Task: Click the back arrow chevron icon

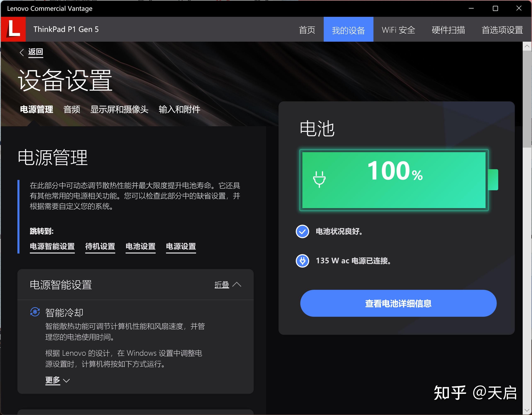Action: point(22,52)
